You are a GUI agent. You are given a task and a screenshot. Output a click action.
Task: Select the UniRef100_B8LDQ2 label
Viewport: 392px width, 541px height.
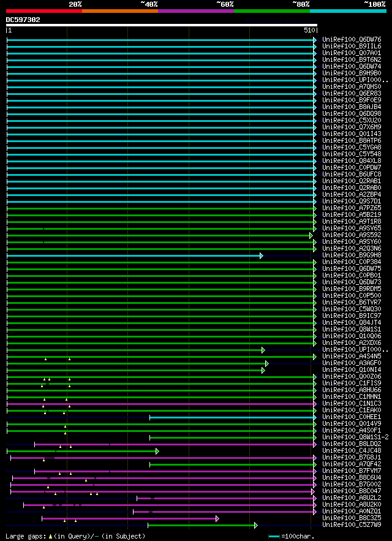pos(352,444)
